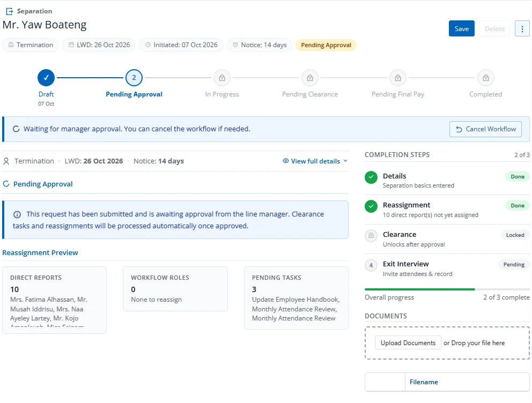Select the Completed step label
The height and width of the screenshot is (403, 532).
(485, 94)
